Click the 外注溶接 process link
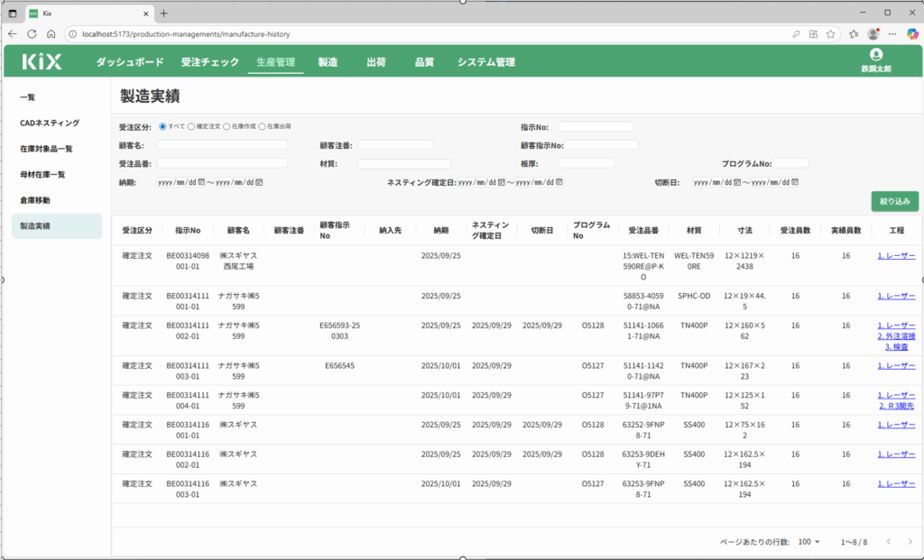 click(895, 335)
